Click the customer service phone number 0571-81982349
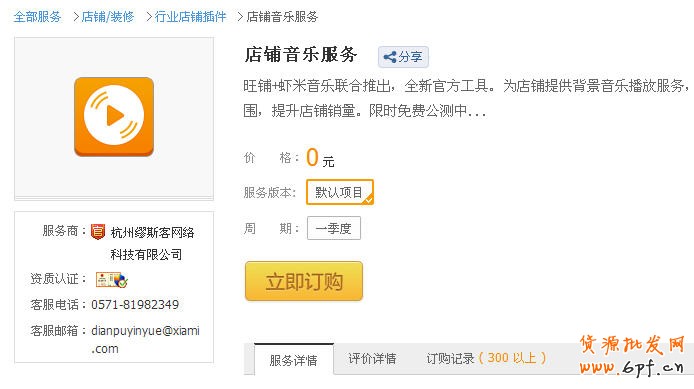This screenshot has width=694, height=389. [x=135, y=304]
